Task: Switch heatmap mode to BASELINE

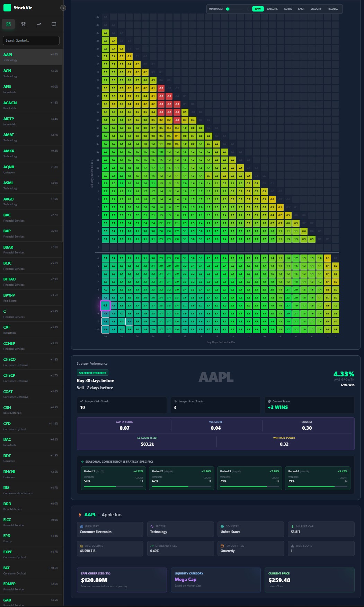Action: pyautogui.click(x=272, y=9)
